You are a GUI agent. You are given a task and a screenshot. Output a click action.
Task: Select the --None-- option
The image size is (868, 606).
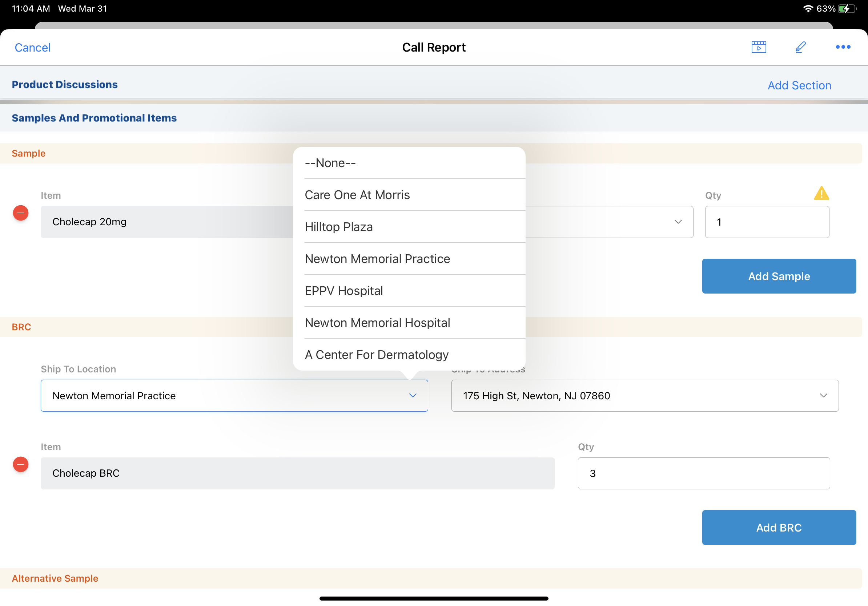pos(330,163)
